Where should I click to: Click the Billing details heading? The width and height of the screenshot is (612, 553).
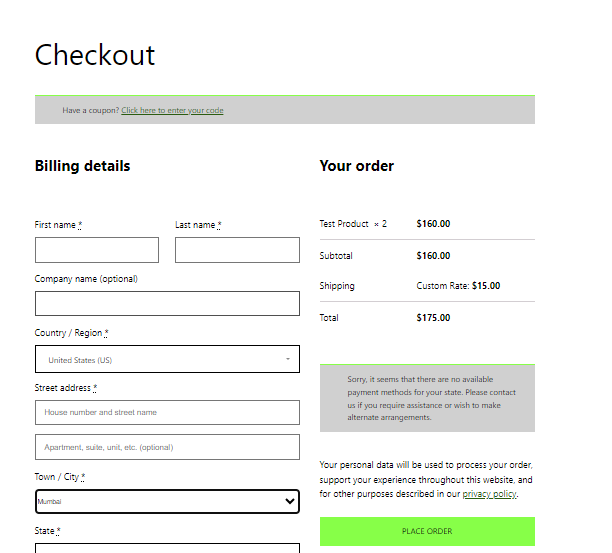point(82,166)
